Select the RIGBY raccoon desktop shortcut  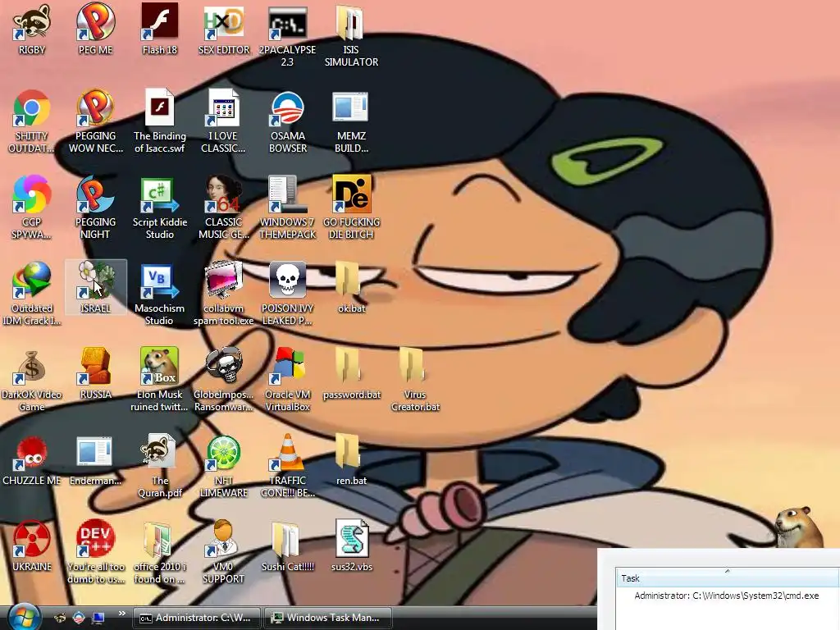[x=32, y=22]
